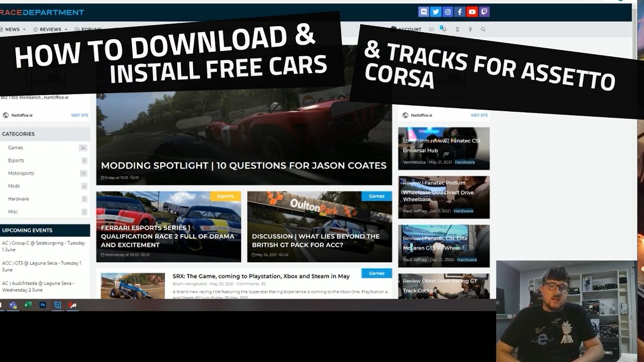Open ACC GT3 Laguna Seca event
Viewport: 644px width, 362px height.
42,266
